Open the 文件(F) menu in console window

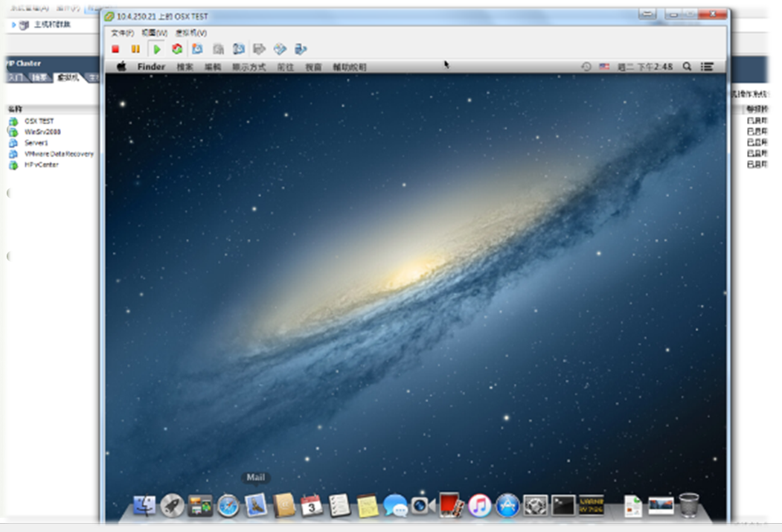(x=122, y=33)
